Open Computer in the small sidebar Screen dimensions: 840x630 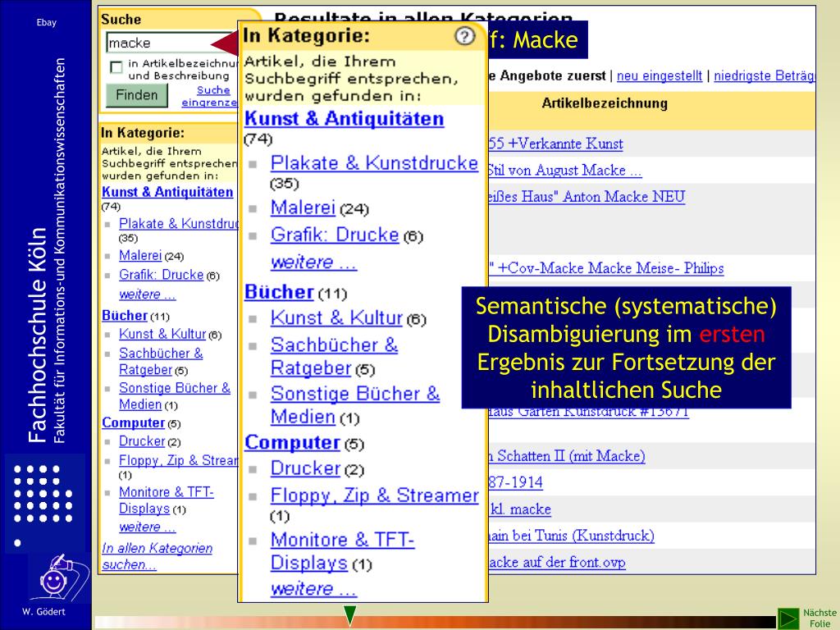point(134,422)
